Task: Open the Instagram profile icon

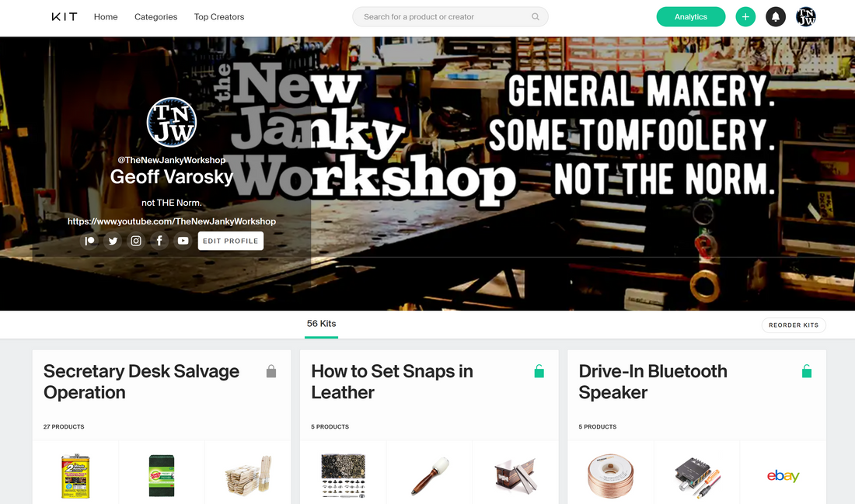Action: click(x=136, y=241)
